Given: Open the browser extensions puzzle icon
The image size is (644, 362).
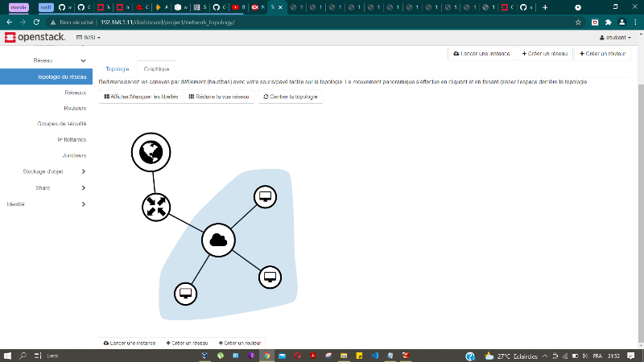Looking at the screenshot, I should 609,23.
